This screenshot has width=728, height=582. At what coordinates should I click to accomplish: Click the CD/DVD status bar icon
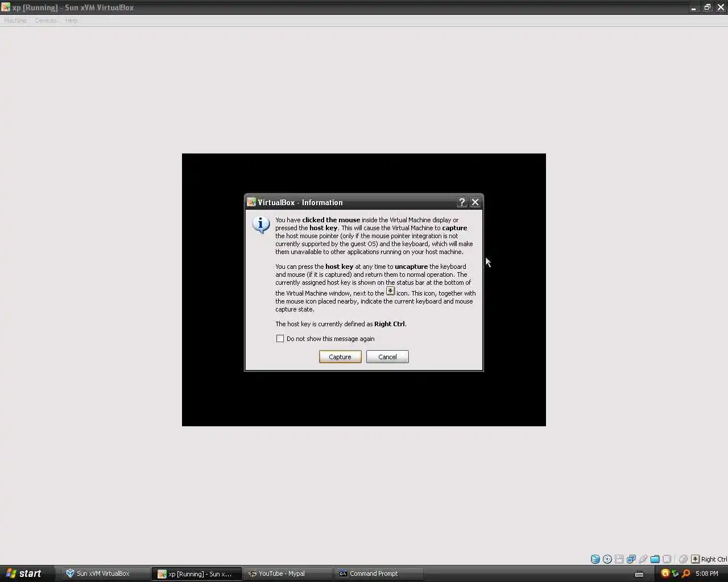(607, 559)
